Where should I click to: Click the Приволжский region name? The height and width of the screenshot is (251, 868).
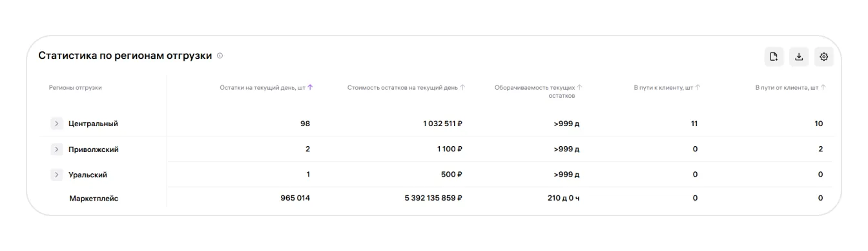(x=94, y=149)
